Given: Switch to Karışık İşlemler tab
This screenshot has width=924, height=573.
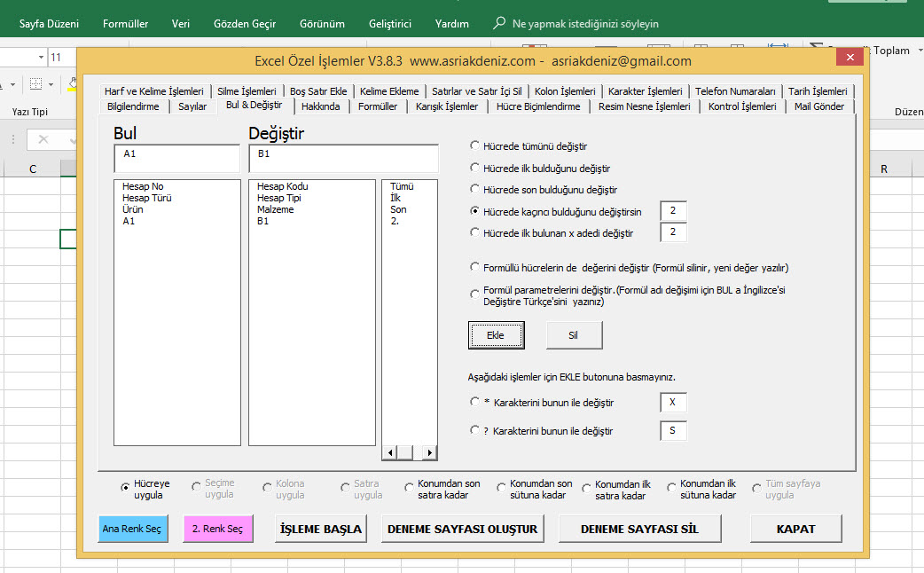Looking at the screenshot, I should pos(447,106).
